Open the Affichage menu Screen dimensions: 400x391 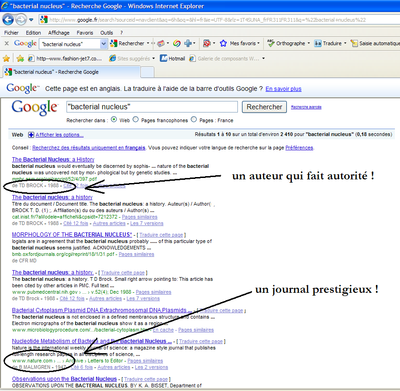pos(59,33)
